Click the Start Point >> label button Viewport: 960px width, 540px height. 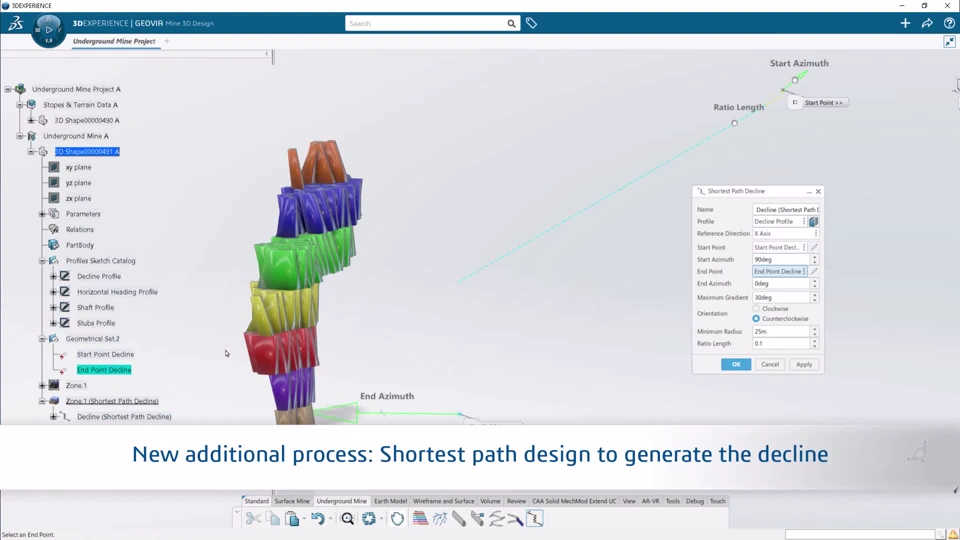(823, 103)
